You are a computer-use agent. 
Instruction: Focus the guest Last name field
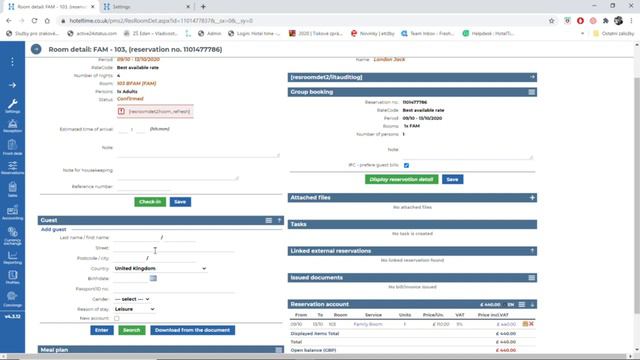[136, 237]
